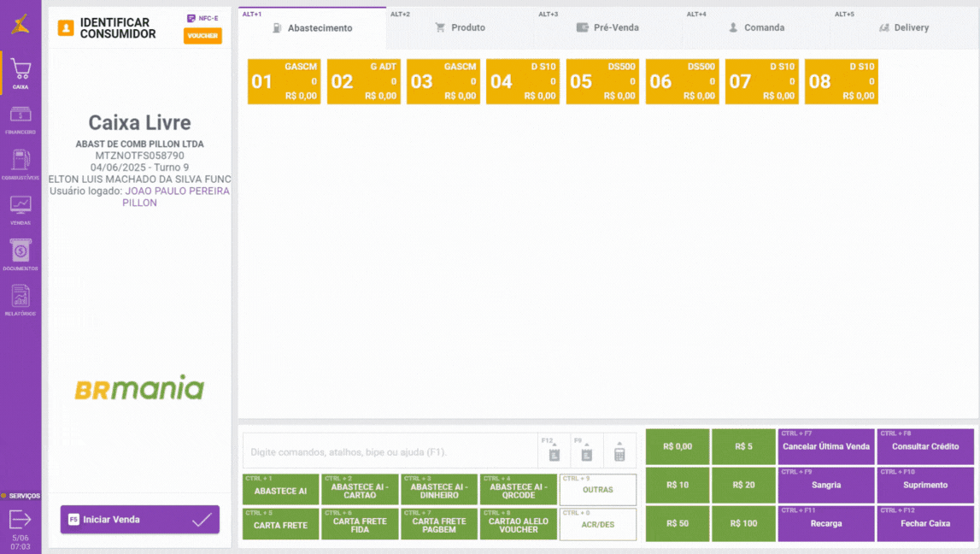Click the Serviços status indicator
The image size is (980, 554).
click(x=21, y=496)
